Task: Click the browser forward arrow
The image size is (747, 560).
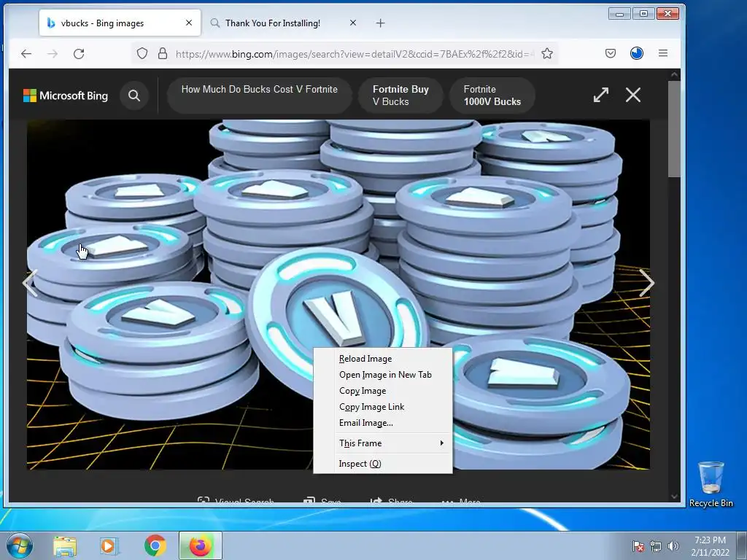Action: (x=53, y=54)
